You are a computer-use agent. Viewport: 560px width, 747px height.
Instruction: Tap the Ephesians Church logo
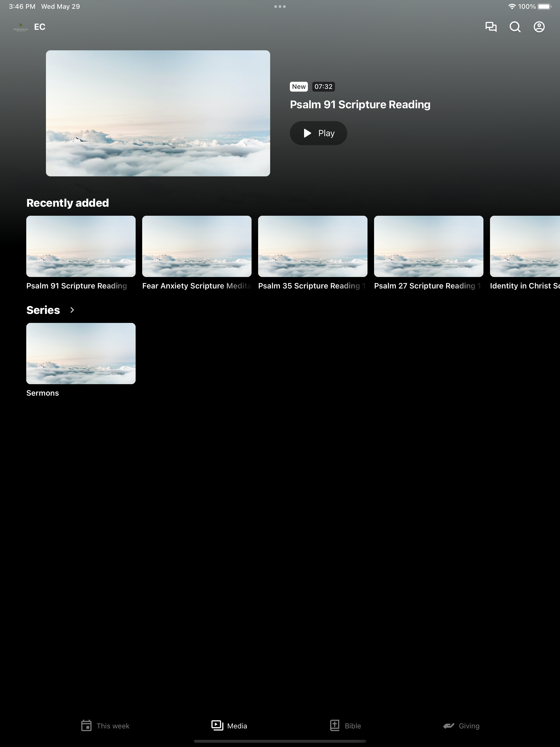pyautogui.click(x=21, y=27)
